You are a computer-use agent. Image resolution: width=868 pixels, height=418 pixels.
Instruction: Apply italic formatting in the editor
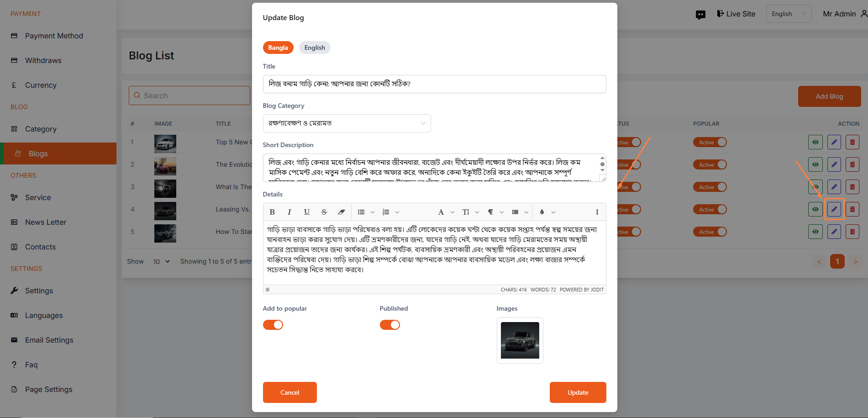[x=289, y=212]
